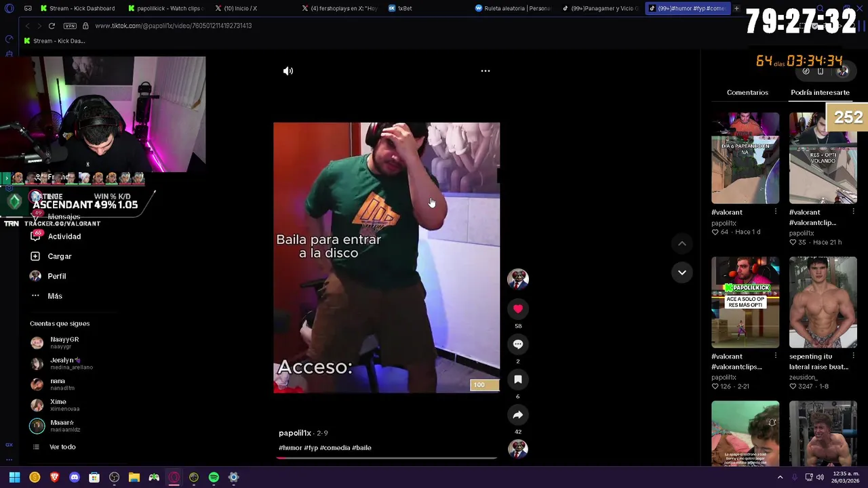Switch to the Ruleta aleatoria browser tab
The width and height of the screenshot is (868, 488).
pyautogui.click(x=513, y=8)
